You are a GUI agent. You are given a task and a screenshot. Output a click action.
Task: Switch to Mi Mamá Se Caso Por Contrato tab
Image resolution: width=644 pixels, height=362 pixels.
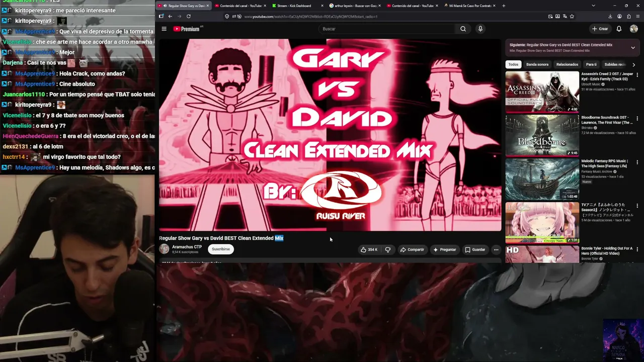pyautogui.click(x=469, y=6)
